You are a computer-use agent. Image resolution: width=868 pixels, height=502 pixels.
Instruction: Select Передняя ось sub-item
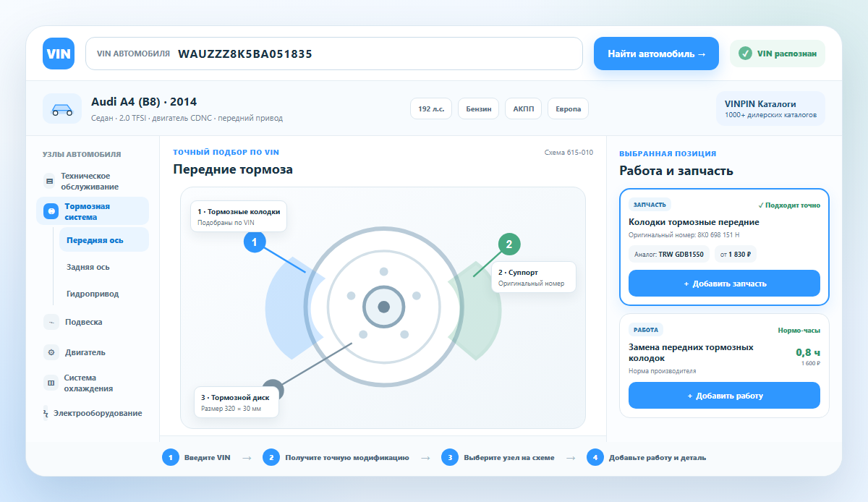tap(104, 239)
